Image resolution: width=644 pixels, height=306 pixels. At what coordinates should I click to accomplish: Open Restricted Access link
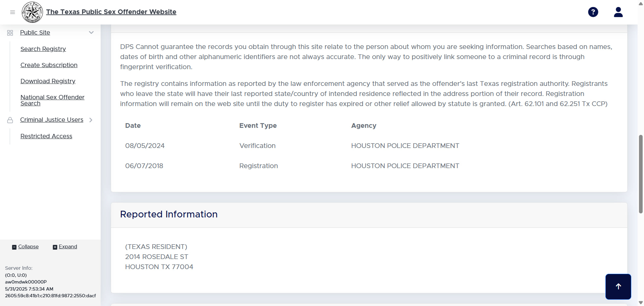click(46, 136)
